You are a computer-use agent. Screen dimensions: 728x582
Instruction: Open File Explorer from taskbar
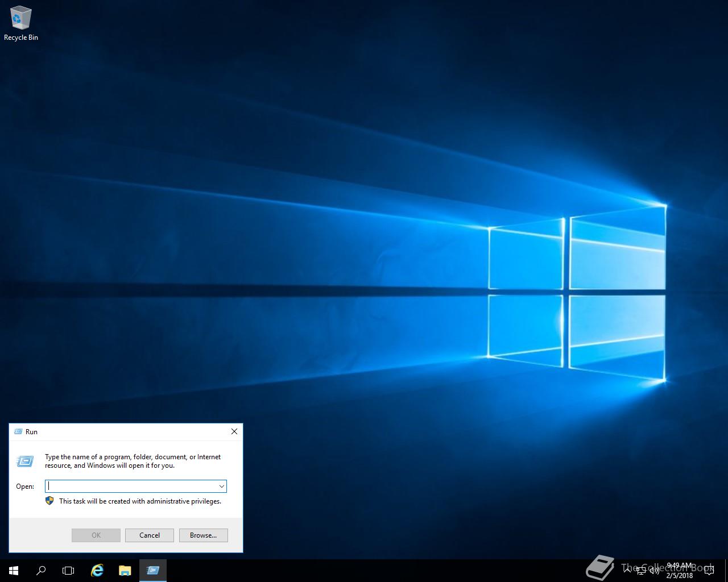tap(125, 570)
